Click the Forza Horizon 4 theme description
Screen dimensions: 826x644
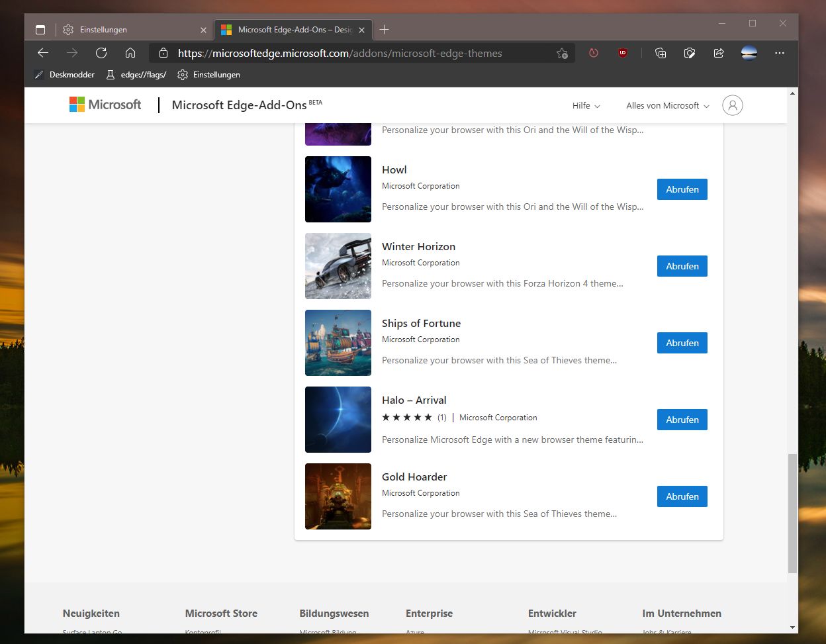point(503,284)
